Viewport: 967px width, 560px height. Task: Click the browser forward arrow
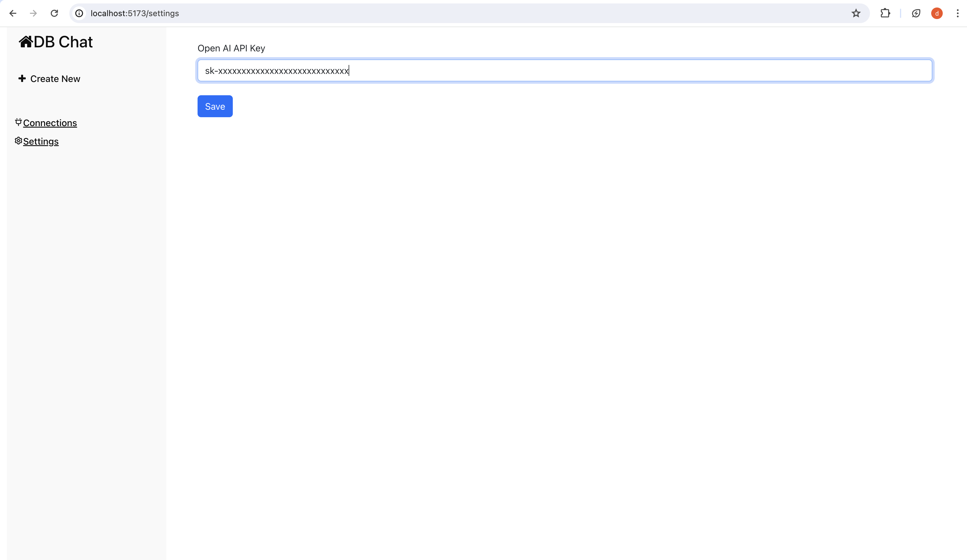[34, 14]
